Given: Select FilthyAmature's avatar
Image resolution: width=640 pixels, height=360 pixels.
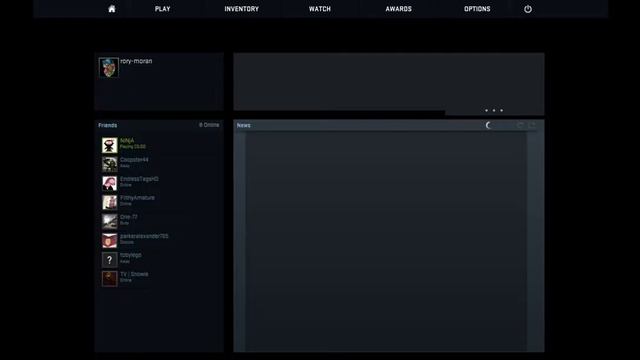Looking at the screenshot, I should pos(109,202).
